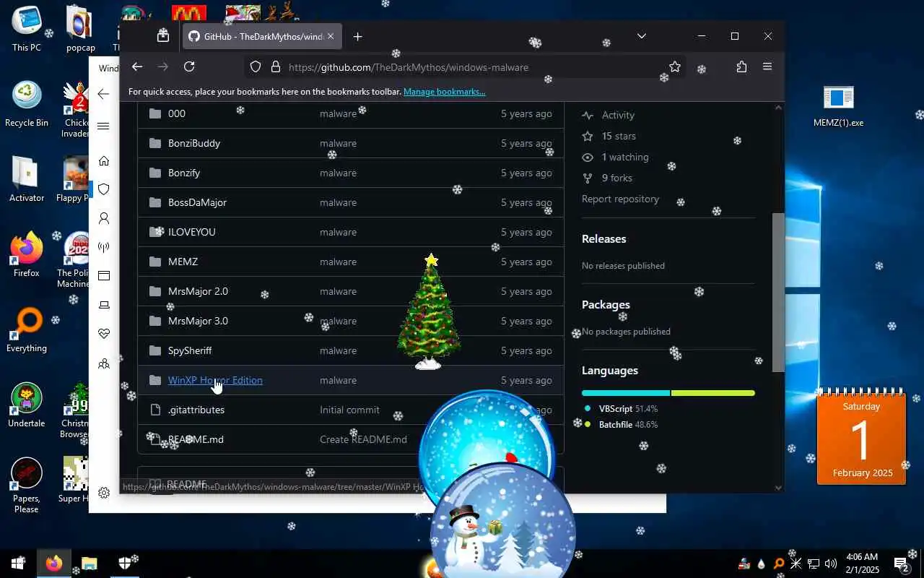Select Undertale desktop shortcut
The width and height of the screenshot is (924, 578).
pyautogui.click(x=27, y=405)
